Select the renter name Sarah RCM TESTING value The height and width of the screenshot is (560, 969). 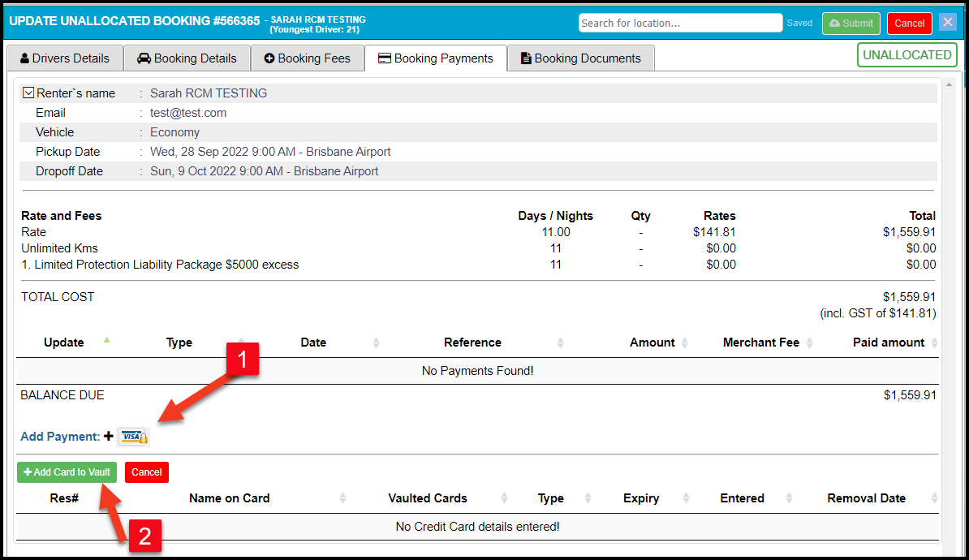209,93
